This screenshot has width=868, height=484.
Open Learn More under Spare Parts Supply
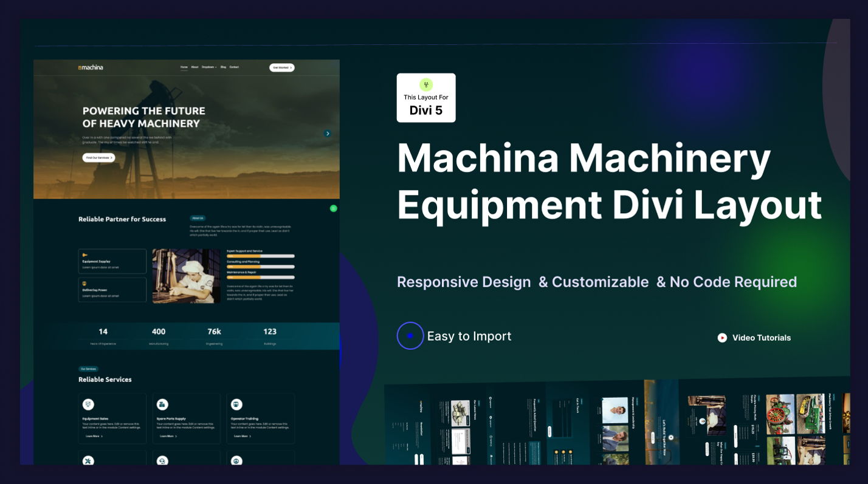pos(168,436)
